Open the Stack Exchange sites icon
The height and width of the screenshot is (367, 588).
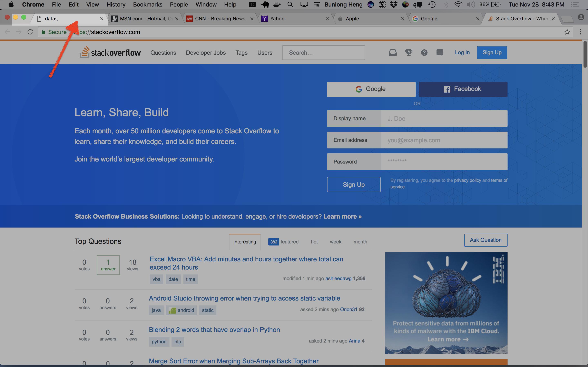click(x=440, y=52)
